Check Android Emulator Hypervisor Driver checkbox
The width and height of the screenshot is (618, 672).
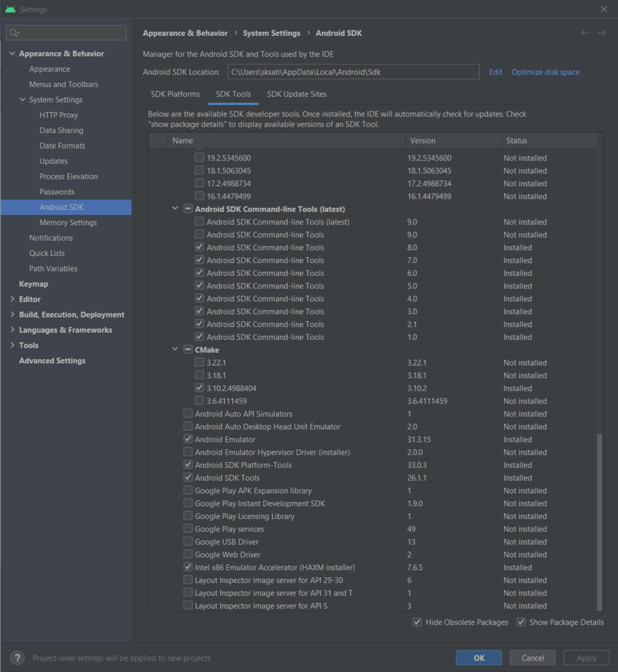tap(187, 452)
